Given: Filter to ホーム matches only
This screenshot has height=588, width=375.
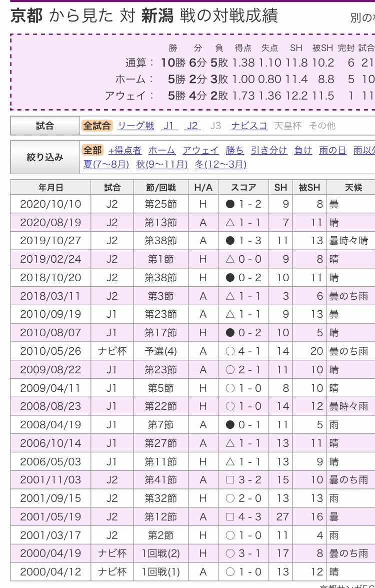Looking at the screenshot, I should click(x=161, y=150).
